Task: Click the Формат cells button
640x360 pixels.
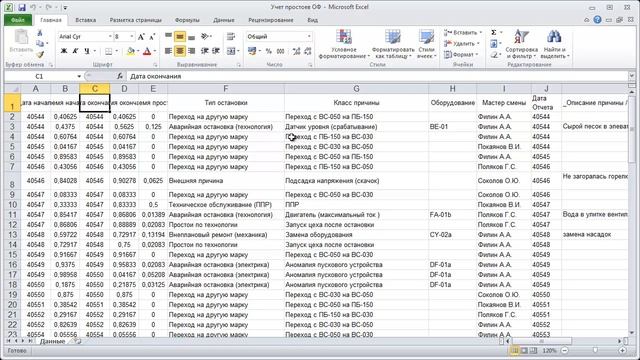Action: pos(462,54)
